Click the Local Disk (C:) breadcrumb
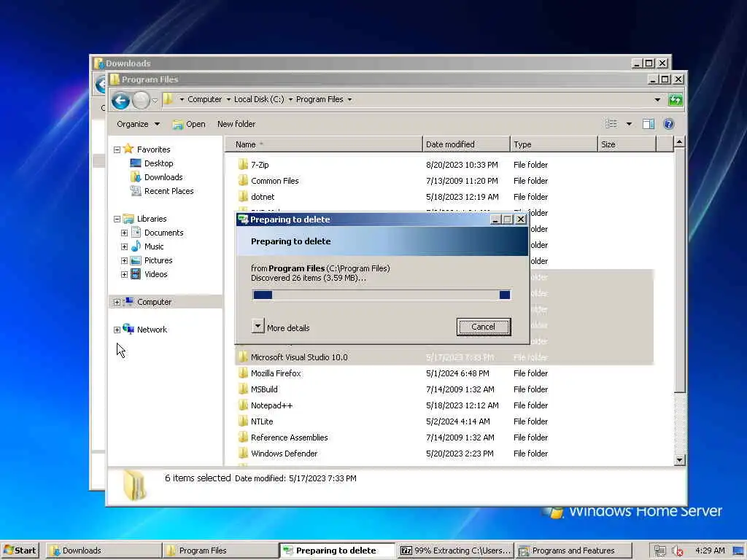The width and height of the screenshot is (747, 560). point(259,99)
